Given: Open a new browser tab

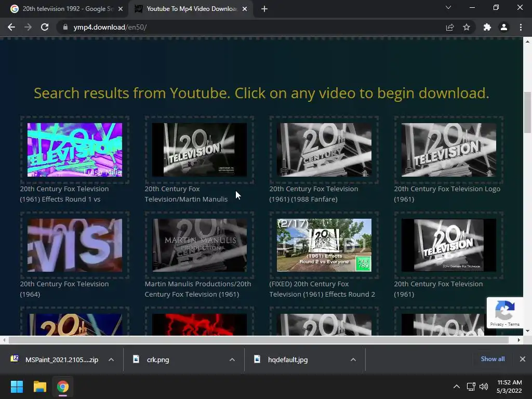Looking at the screenshot, I should point(264,9).
